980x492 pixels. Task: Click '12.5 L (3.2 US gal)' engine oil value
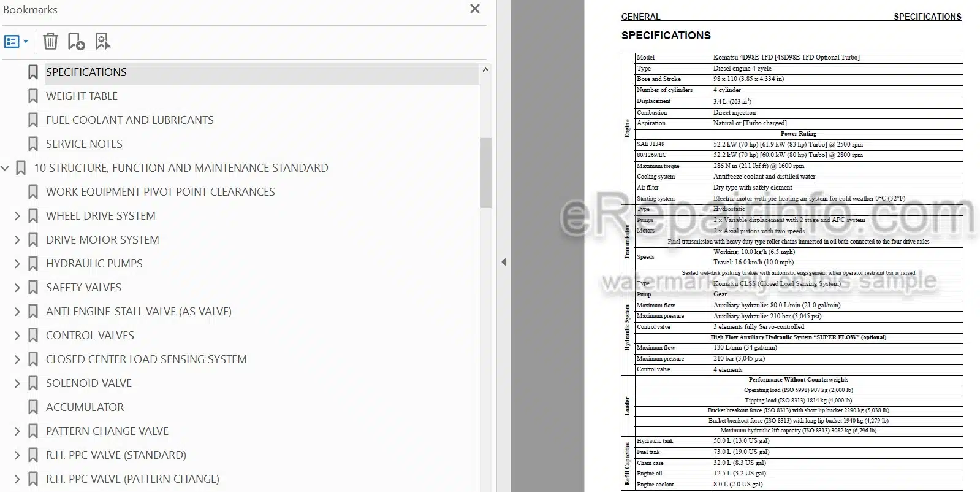tap(740, 474)
